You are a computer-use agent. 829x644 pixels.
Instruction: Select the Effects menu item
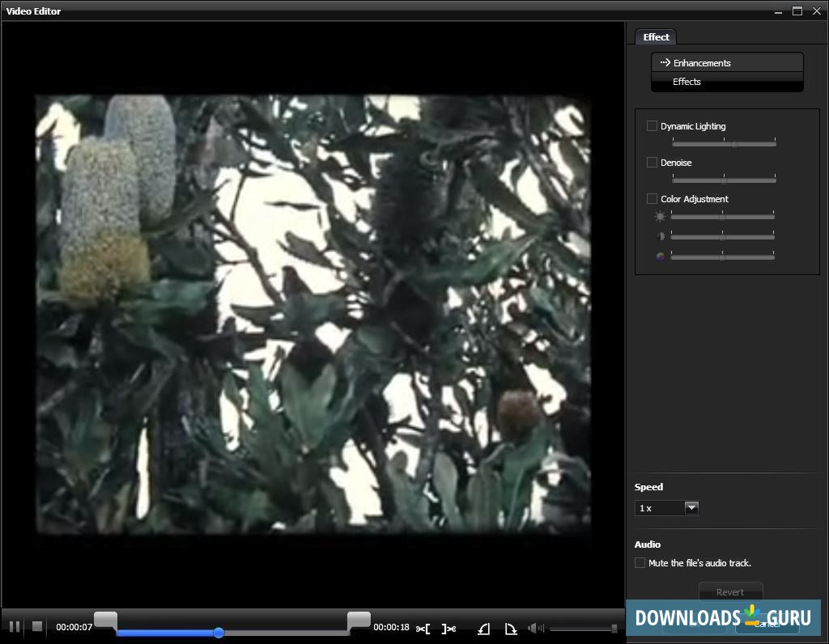coord(728,82)
